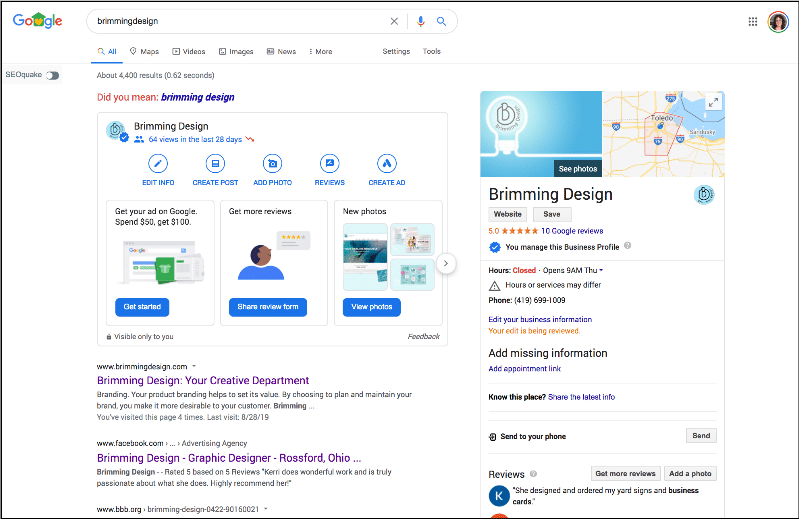Screen dimensions: 799x519
Task: Open the bbb.org result dropdown arrow
Action: 265,509
